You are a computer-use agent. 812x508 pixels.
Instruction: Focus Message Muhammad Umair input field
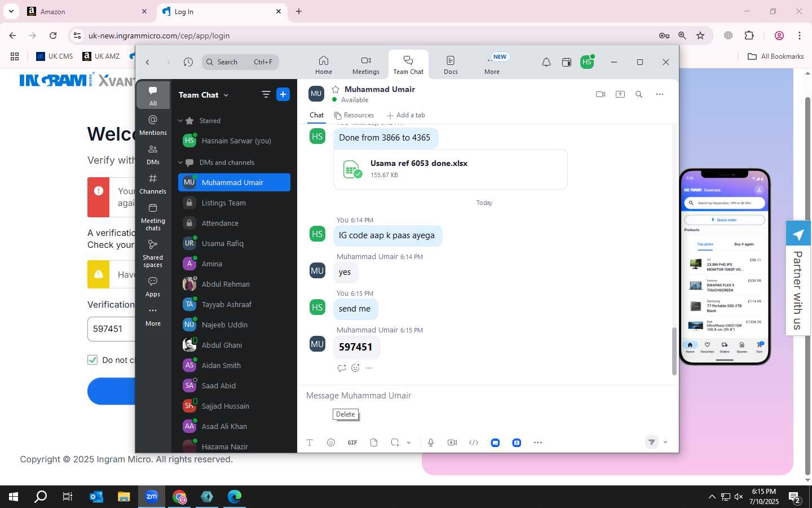(x=488, y=396)
